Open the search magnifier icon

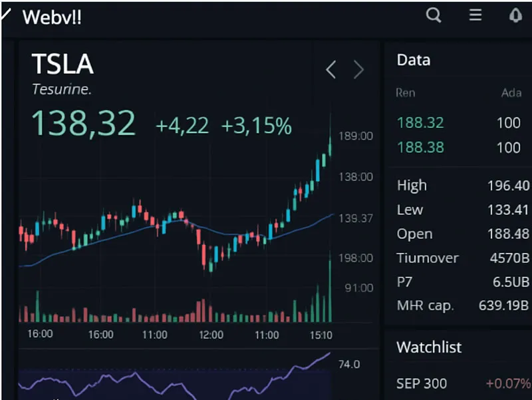click(x=434, y=15)
